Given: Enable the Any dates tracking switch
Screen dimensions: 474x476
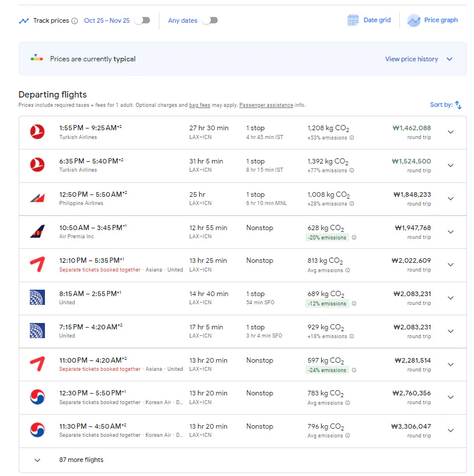Looking at the screenshot, I should [x=210, y=20].
